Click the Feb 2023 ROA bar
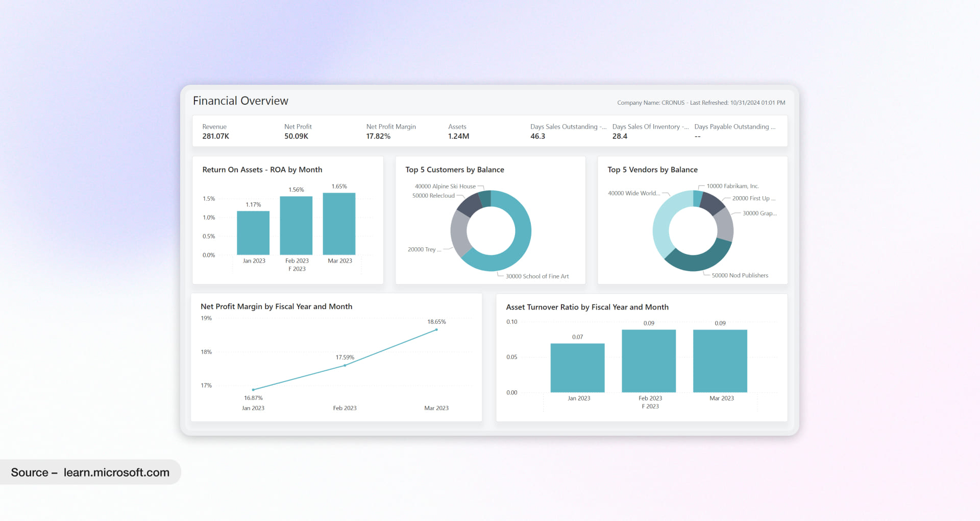The image size is (980, 521). [x=296, y=225]
